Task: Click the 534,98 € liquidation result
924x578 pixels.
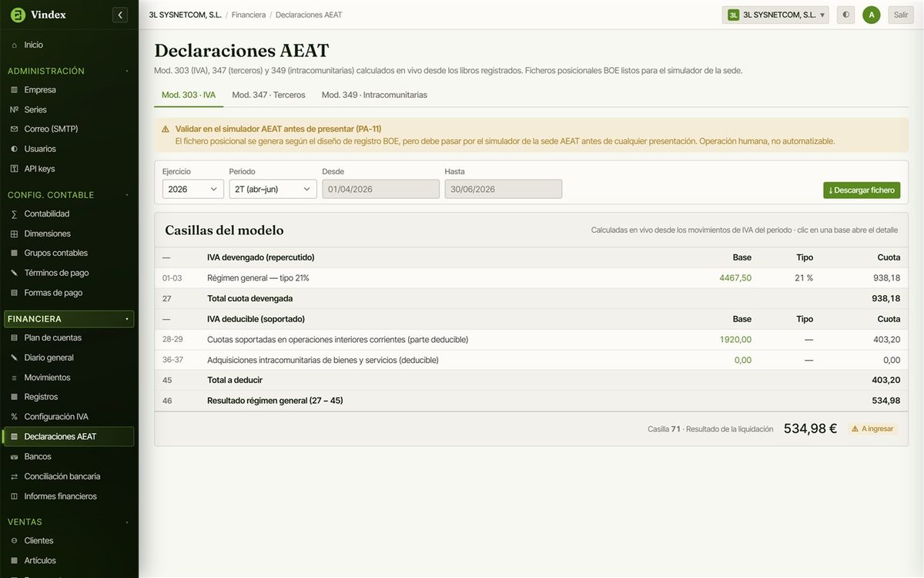Action: (x=810, y=428)
